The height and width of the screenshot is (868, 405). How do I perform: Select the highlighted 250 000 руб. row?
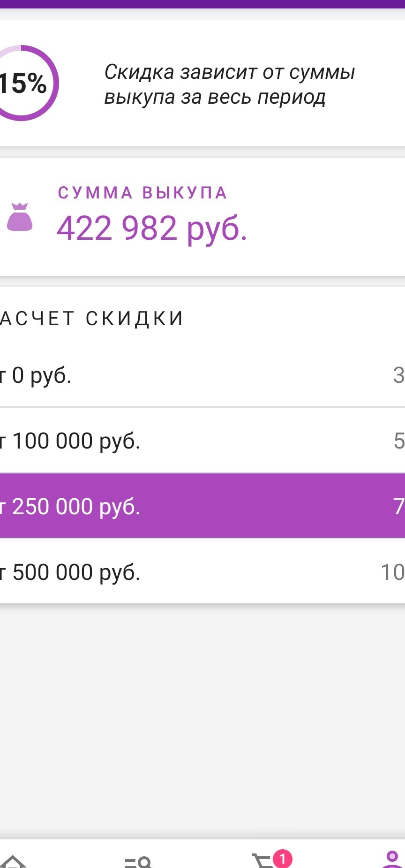pos(202,506)
